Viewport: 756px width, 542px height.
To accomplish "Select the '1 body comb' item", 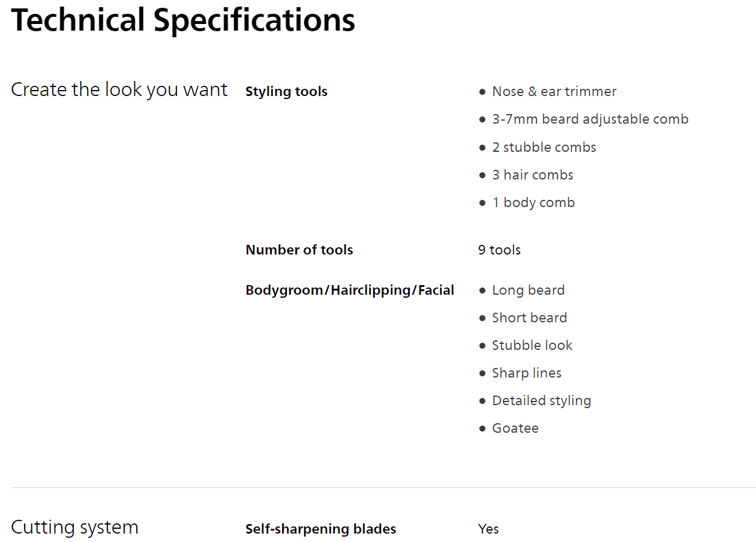I will click(x=533, y=202).
